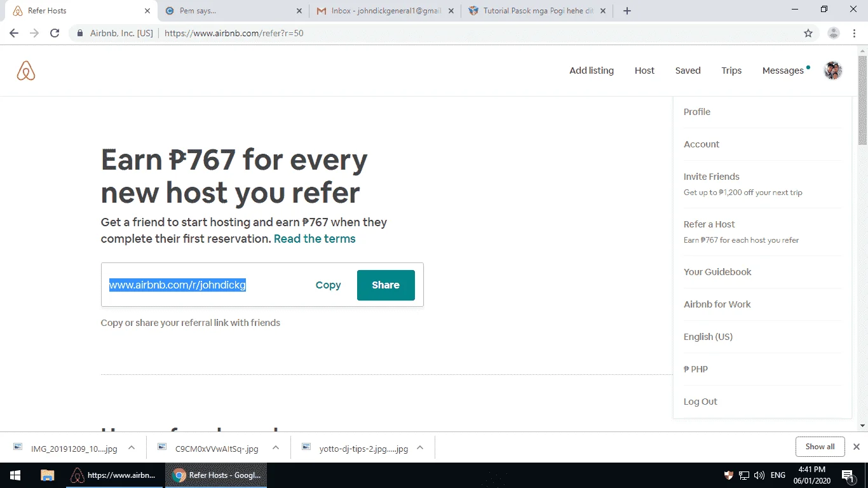
Task: Open File Explorer from the taskbar
Action: pyautogui.click(x=48, y=475)
